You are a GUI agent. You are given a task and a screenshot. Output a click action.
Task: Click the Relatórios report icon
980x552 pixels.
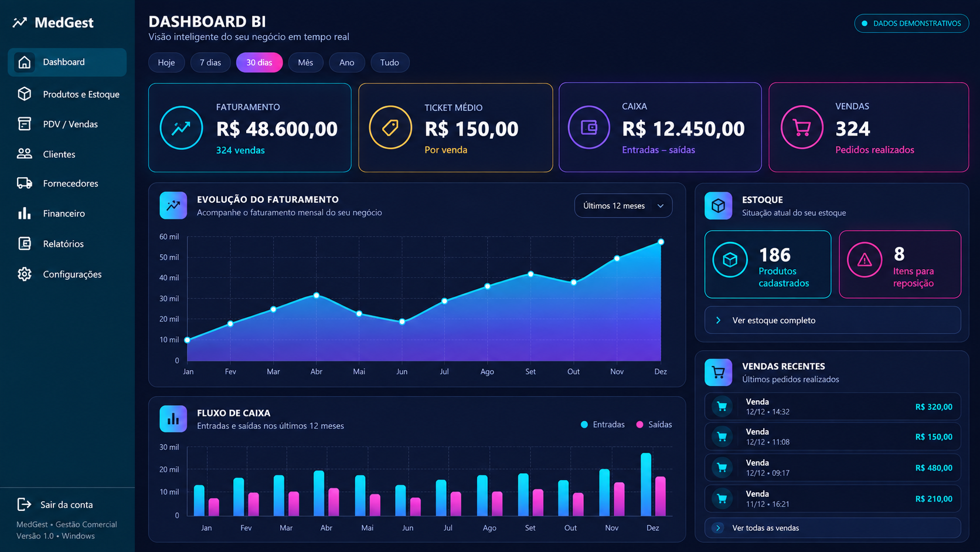point(24,243)
